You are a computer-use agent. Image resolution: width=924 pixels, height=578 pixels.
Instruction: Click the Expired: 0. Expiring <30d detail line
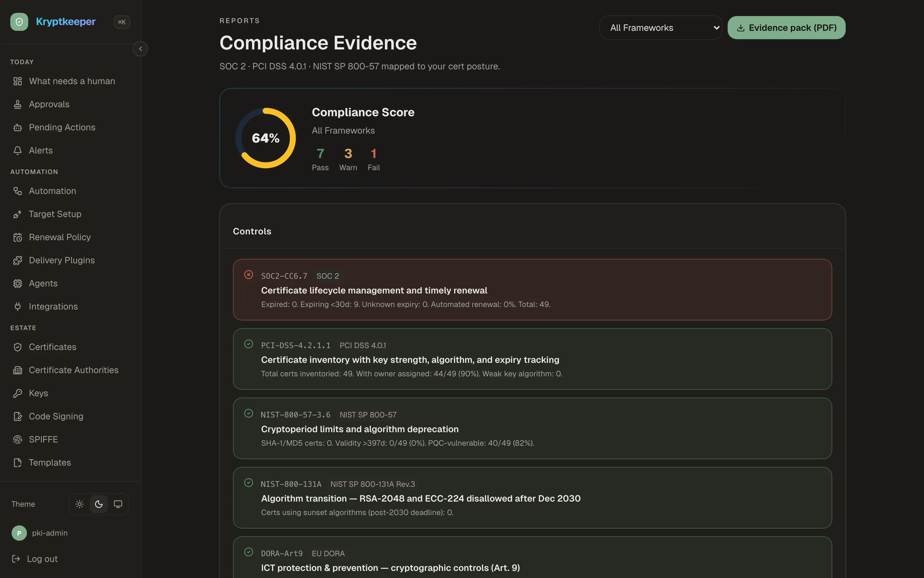406,304
